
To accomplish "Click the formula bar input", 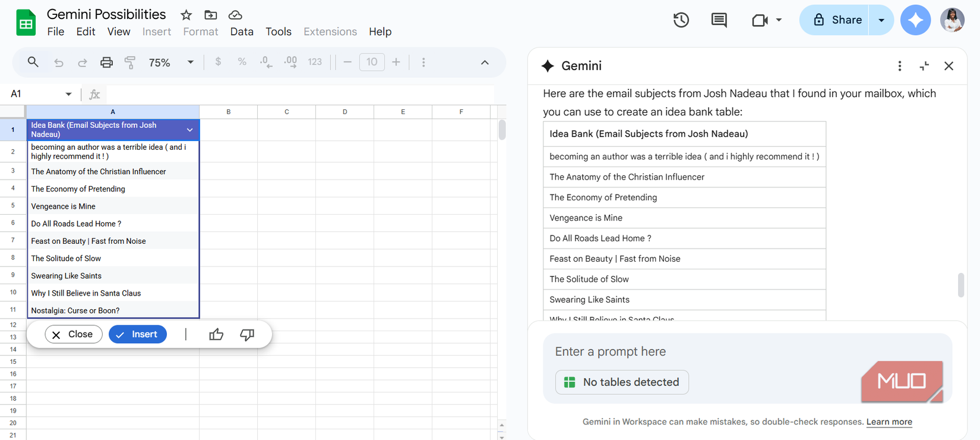I will (x=300, y=94).
